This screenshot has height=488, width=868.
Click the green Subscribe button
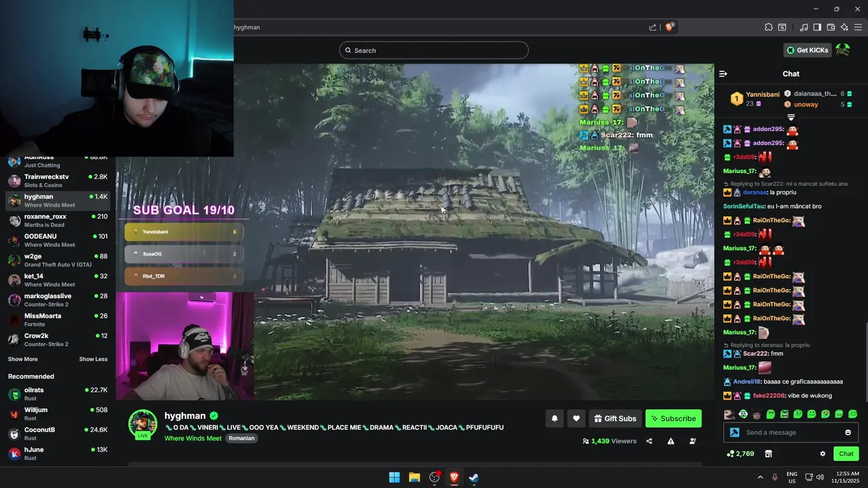(x=673, y=418)
